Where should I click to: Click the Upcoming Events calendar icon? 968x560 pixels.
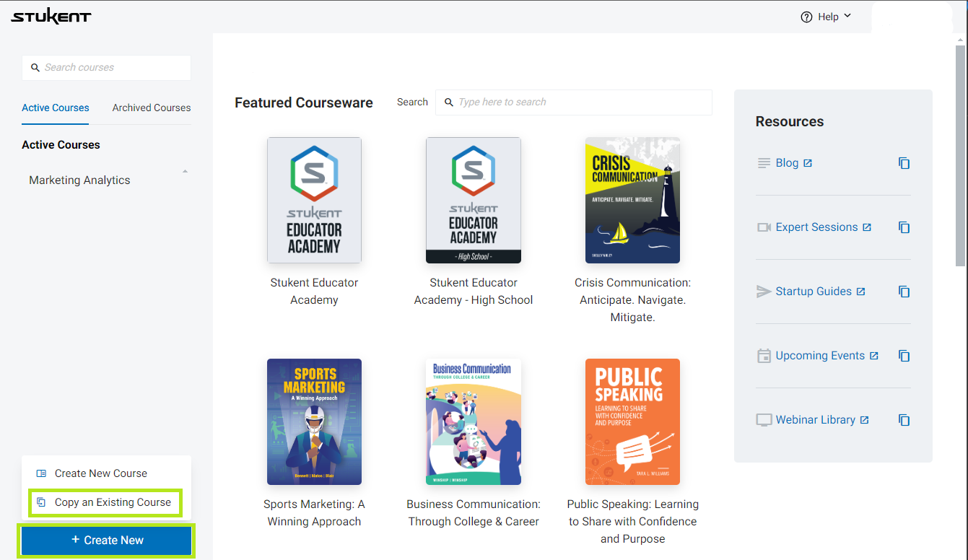pyautogui.click(x=764, y=356)
